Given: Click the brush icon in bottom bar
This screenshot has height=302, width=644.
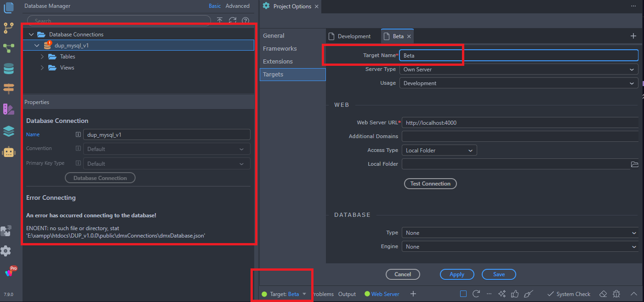Looking at the screenshot, I should [528, 294].
